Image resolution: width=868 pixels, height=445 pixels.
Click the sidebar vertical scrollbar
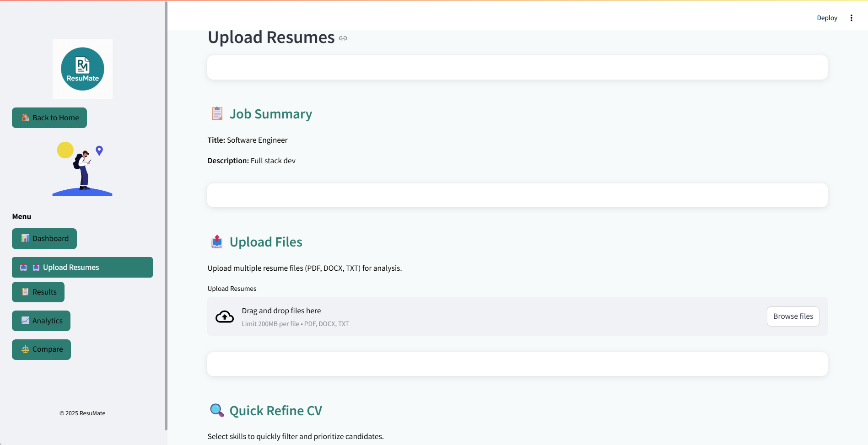pos(166,215)
